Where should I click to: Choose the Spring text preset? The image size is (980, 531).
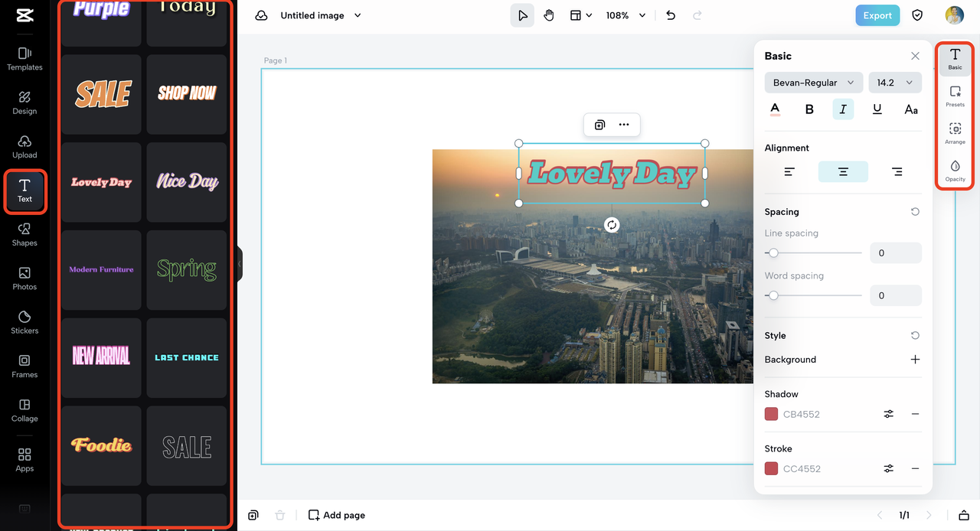tap(187, 270)
